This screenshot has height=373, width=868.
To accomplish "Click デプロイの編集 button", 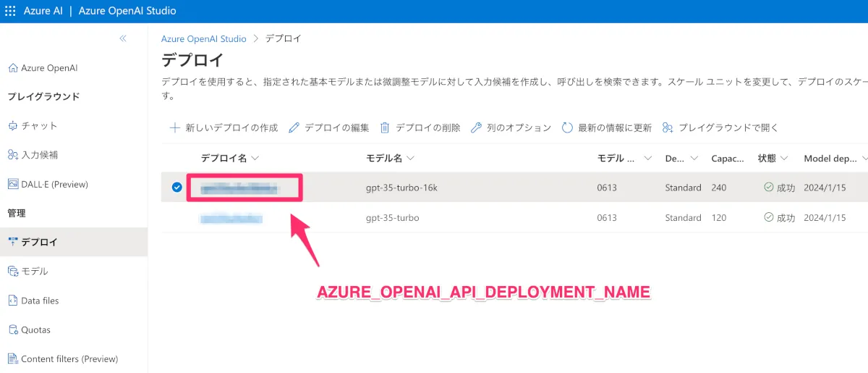I will [328, 127].
